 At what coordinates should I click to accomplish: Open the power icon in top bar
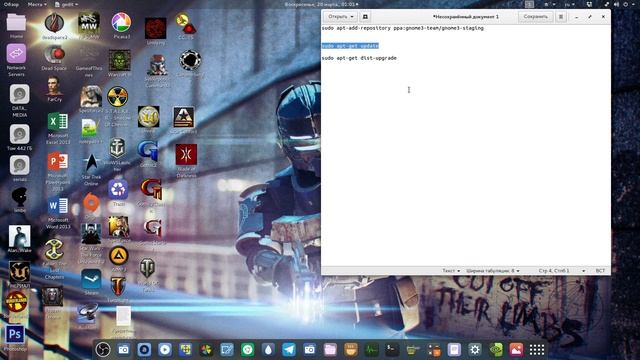coord(626,4)
